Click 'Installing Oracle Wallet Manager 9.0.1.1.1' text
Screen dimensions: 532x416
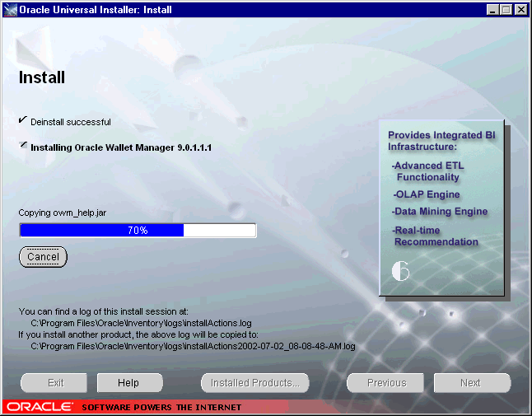pos(121,147)
